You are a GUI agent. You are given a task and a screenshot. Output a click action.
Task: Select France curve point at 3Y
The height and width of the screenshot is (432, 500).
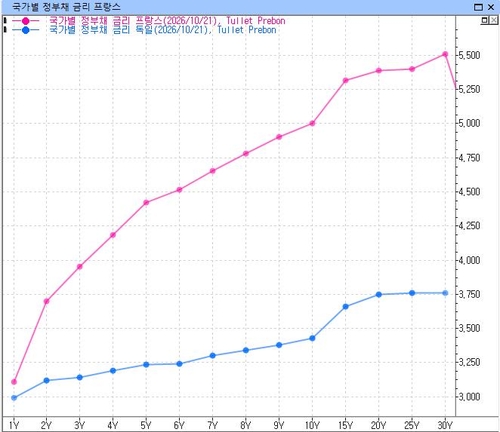pyautogui.click(x=80, y=267)
